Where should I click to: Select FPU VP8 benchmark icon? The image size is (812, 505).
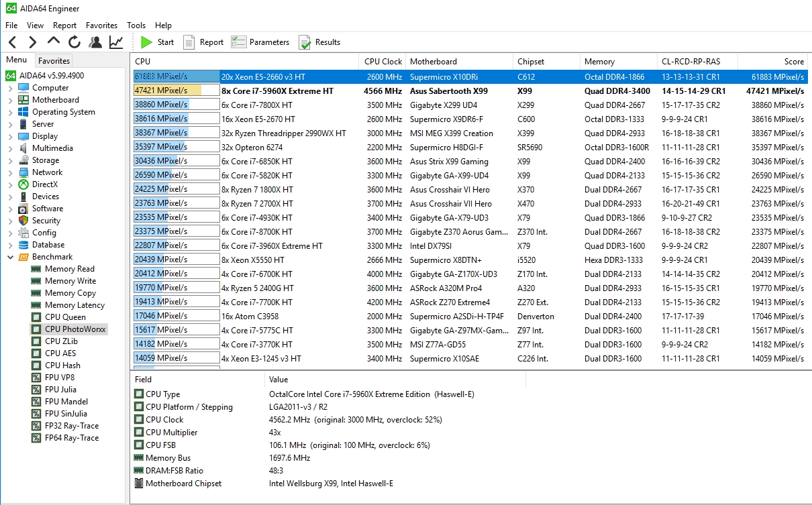pyautogui.click(x=36, y=378)
